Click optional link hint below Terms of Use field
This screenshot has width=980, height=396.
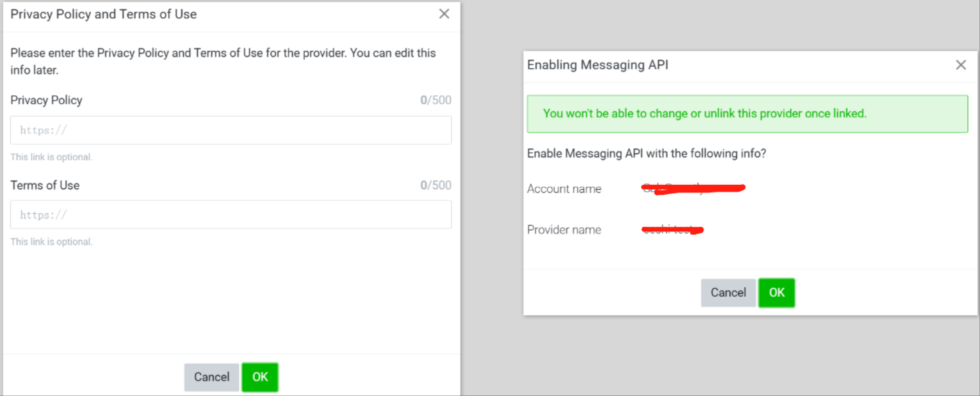coord(51,242)
